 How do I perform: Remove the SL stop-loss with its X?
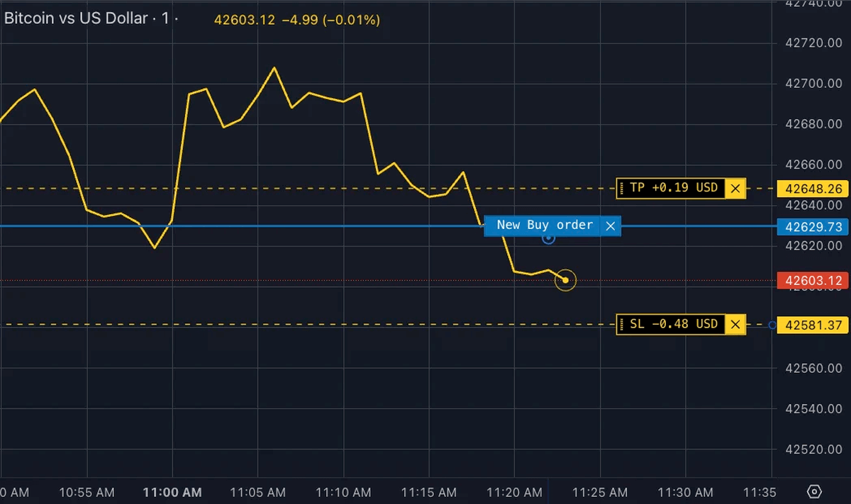(x=735, y=325)
